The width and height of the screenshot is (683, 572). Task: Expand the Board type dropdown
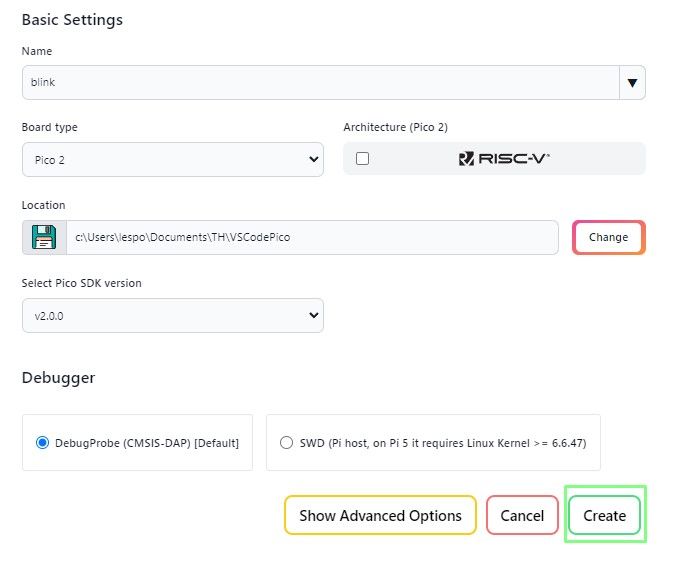[172, 159]
